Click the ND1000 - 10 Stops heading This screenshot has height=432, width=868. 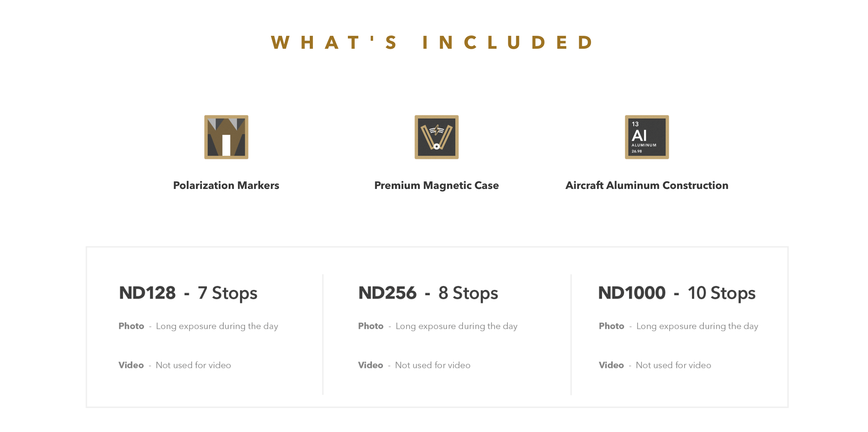coord(677,293)
